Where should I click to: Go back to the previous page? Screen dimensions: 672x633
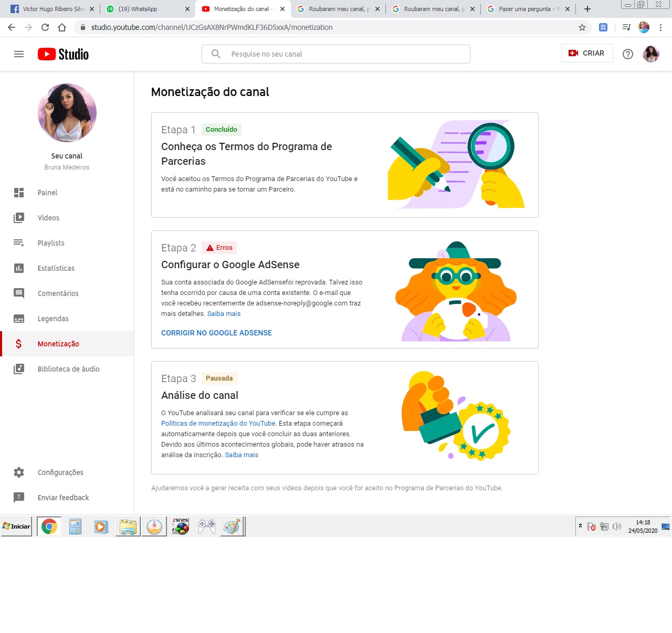[12, 27]
